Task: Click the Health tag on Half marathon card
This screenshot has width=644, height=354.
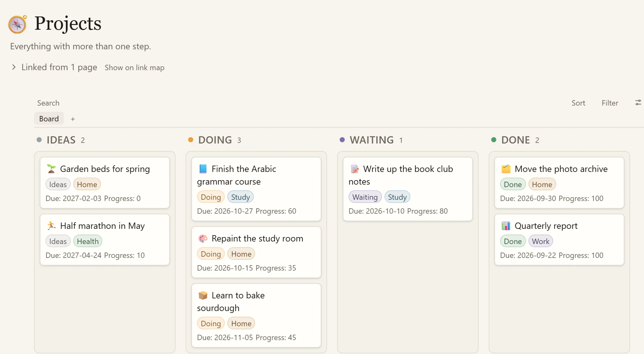Action: pos(88,241)
